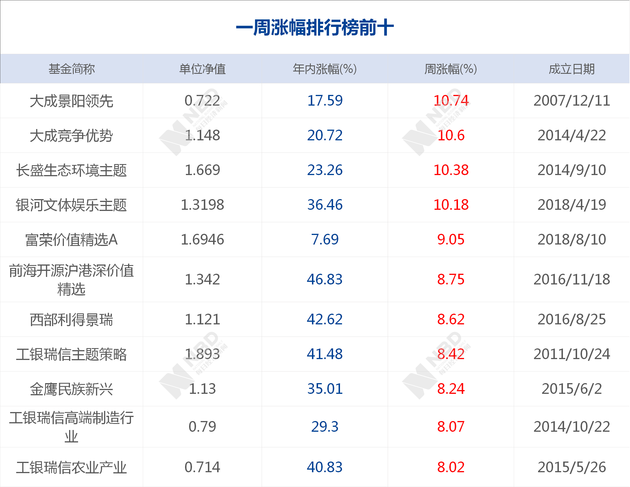The width and height of the screenshot is (630, 487).
Task: Select date 2018/4/19
Action: tap(572, 205)
